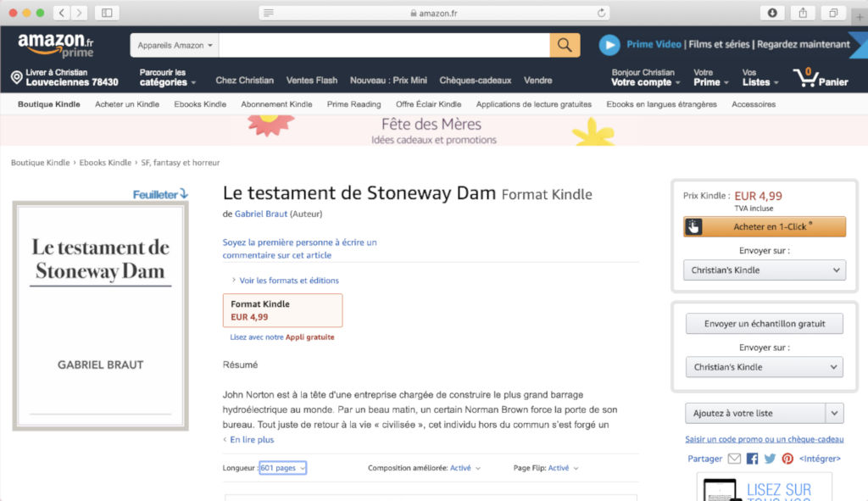Click the book cover thumbnail
868x501 pixels.
pos(100,315)
